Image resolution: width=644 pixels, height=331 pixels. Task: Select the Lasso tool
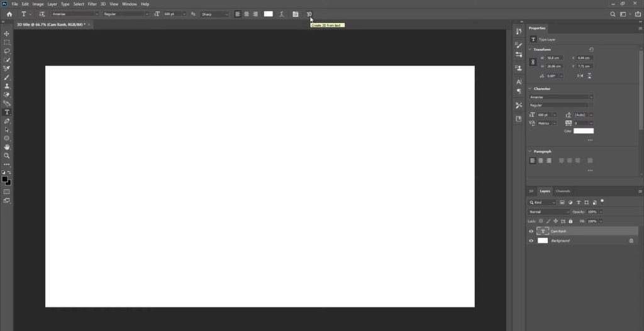pos(6,51)
